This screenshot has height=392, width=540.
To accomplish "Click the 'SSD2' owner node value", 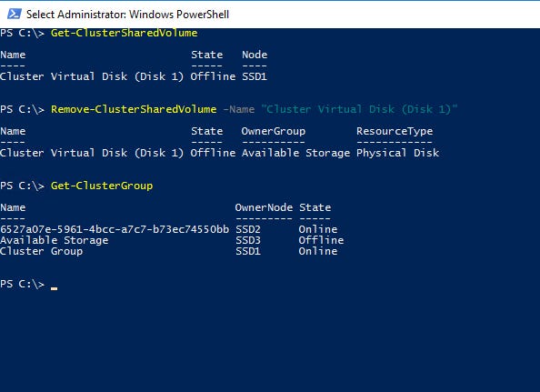I will 248,229.
